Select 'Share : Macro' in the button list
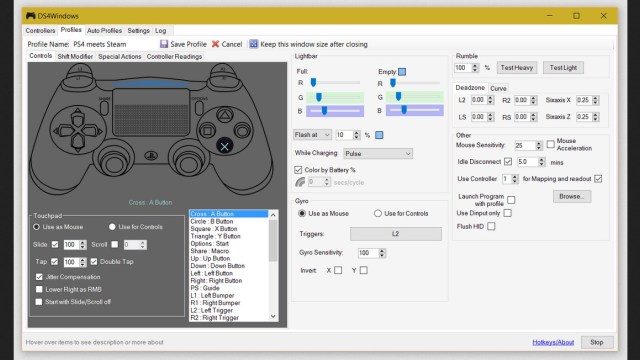Screen dimensions: 640x360 point(209,251)
